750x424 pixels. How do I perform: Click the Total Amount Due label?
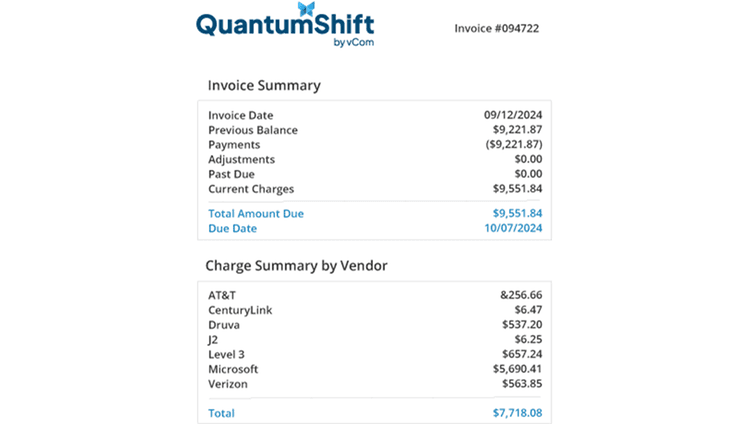pyautogui.click(x=256, y=213)
